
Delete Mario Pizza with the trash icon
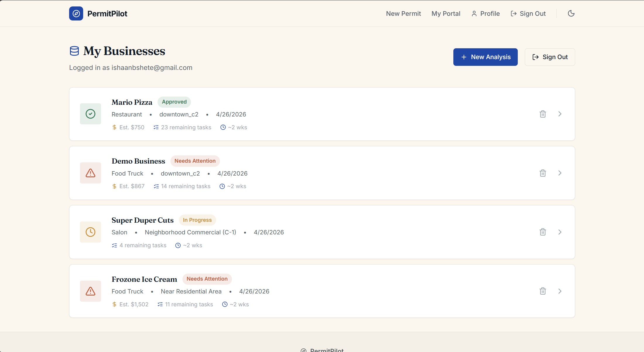point(543,114)
